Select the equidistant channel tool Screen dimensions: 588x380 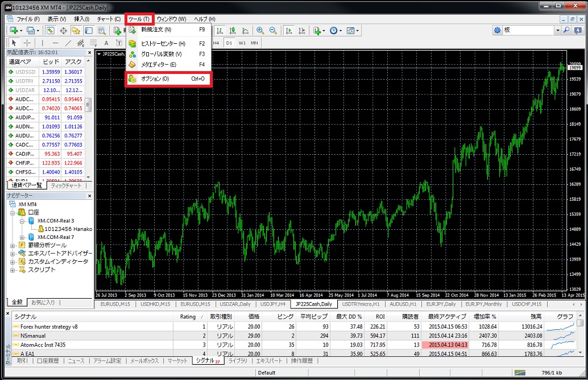[x=81, y=43]
